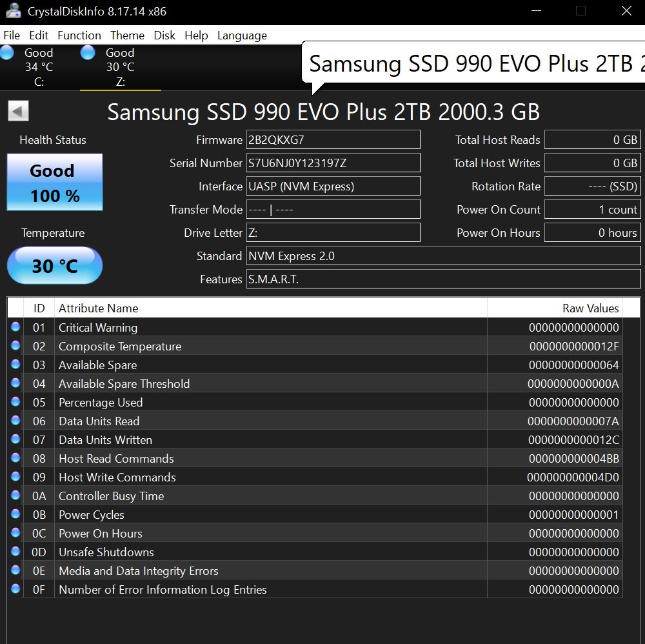Select the Critical Warning attribute name
645x644 pixels.
tap(98, 328)
